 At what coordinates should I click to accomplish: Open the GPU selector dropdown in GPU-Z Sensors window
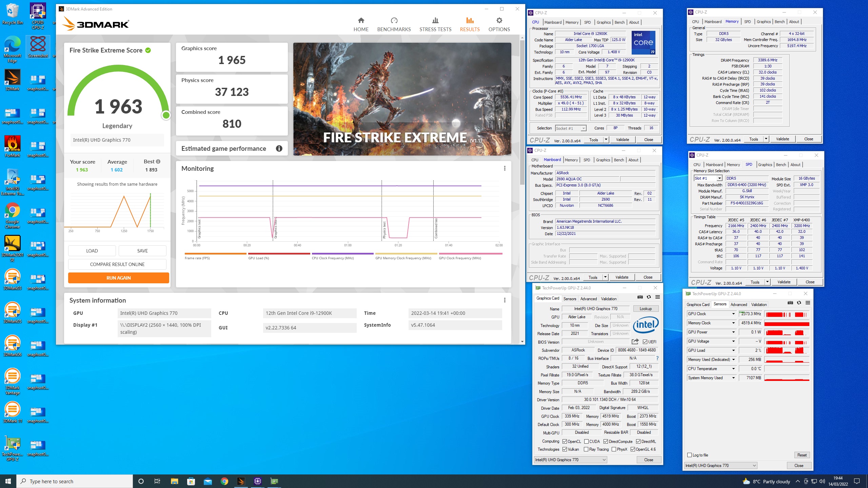(721, 466)
